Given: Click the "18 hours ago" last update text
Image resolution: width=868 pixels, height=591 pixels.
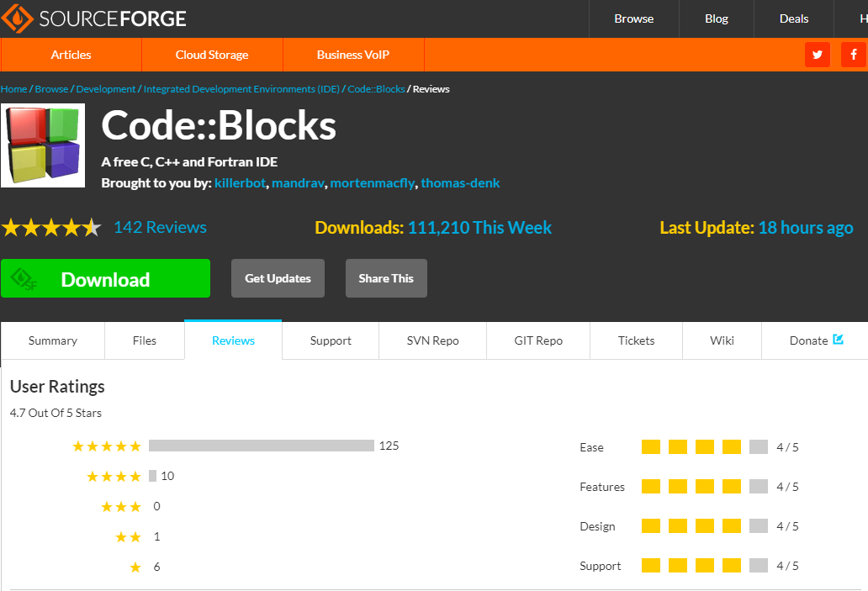Looking at the screenshot, I should click(x=806, y=228).
